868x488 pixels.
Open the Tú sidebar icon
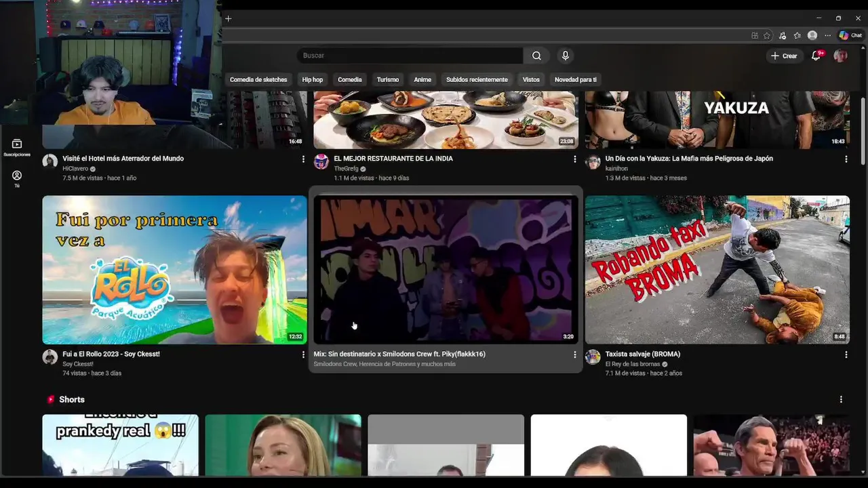(17, 179)
